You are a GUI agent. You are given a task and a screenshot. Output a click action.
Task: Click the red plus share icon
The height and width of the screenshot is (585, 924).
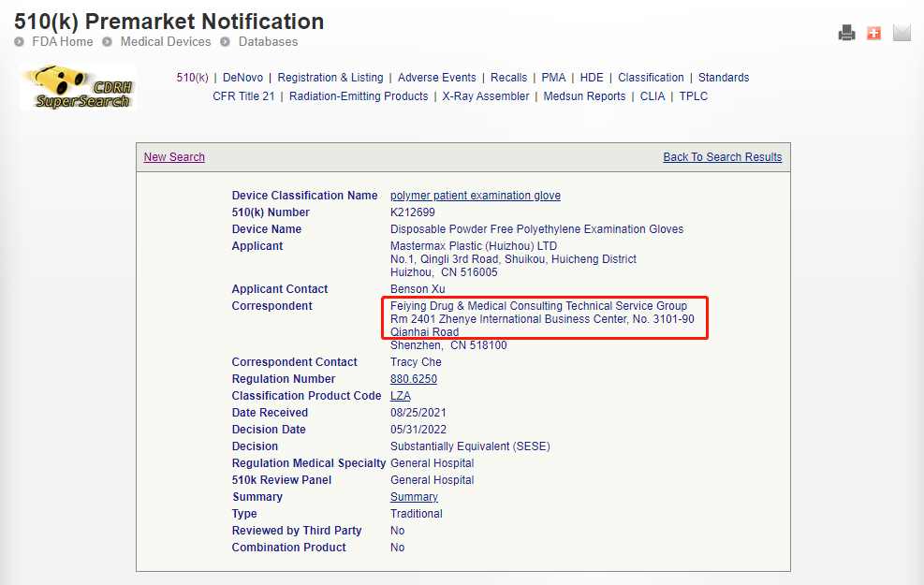[873, 34]
